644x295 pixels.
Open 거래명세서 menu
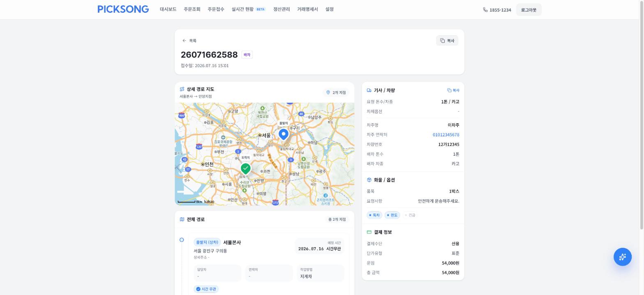[x=307, y=9]
